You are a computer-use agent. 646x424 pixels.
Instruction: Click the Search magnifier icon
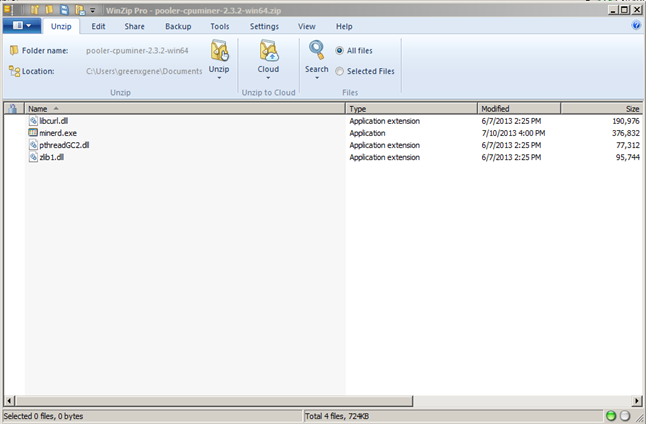click(x=316, y=50)
